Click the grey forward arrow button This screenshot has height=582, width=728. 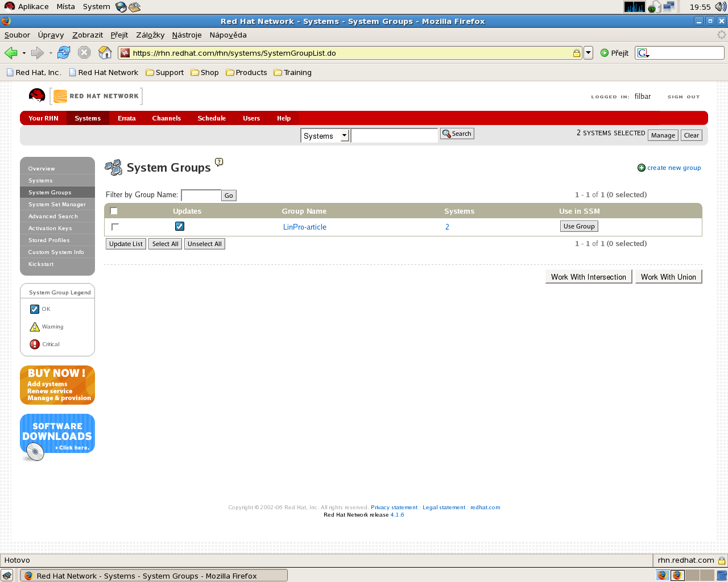38,53
